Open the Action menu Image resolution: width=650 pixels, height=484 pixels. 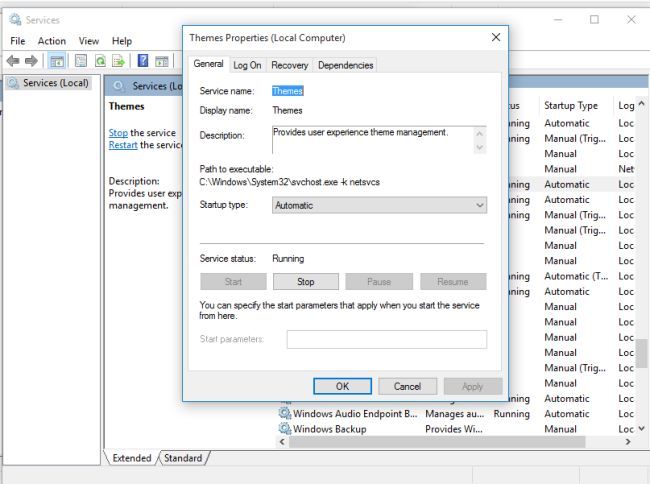click(52, 41)
